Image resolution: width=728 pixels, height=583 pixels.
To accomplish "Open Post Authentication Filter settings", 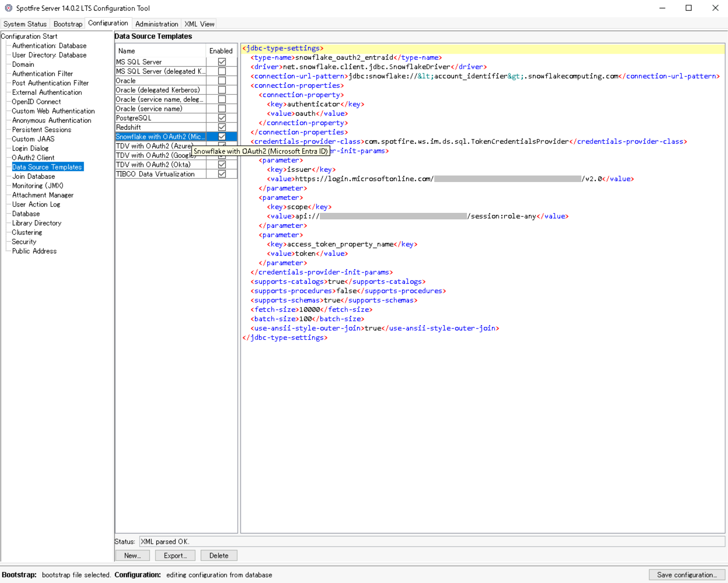I will click(50, 83).
